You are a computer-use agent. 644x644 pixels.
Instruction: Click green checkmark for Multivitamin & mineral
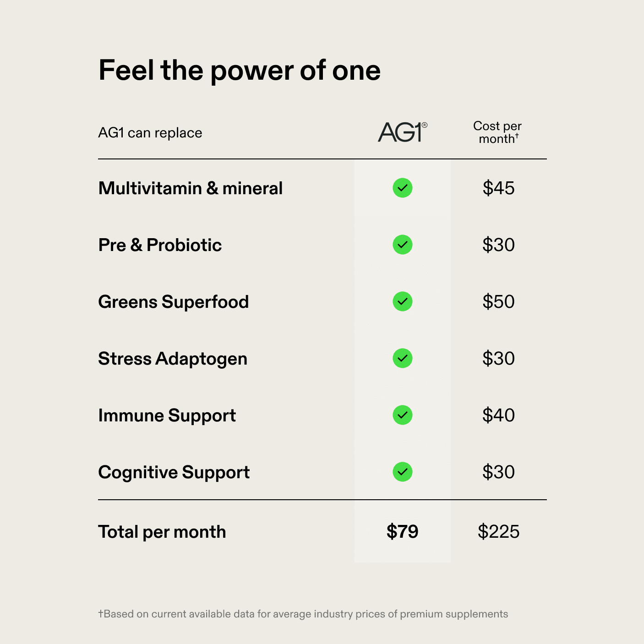pyautogui.click(x=403, y=188)
